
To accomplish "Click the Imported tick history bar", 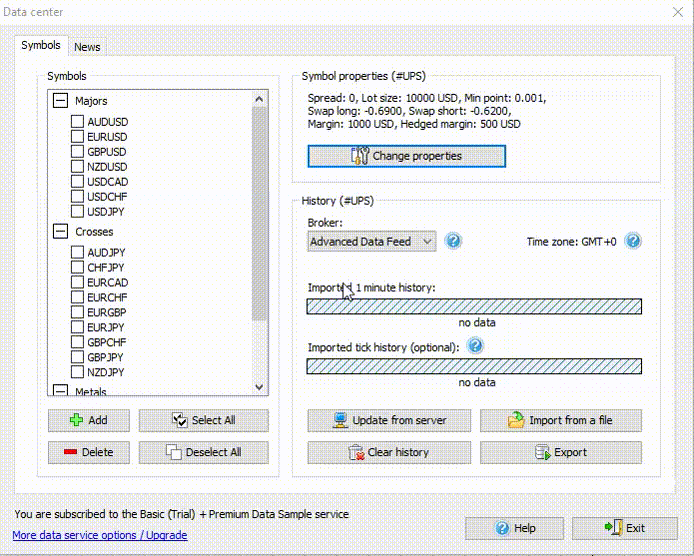I will [x=474, y=366].
